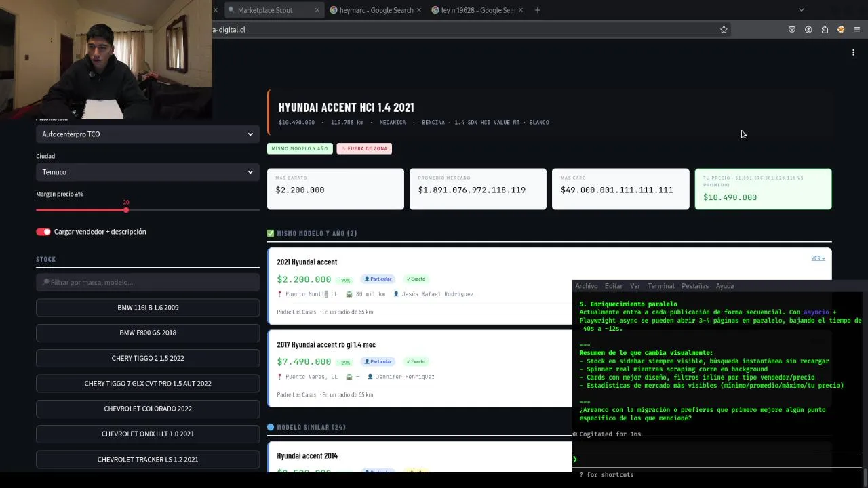Open the Firefox hamburger menu
The height and width of the screenshot is (488, 868).
coord(857,30)
